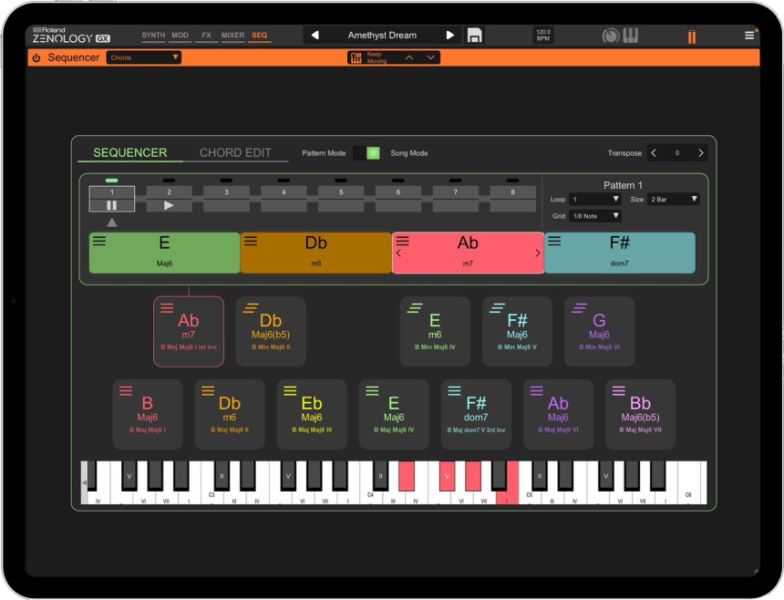Open menu on teal F# dom7 block

(554, 242)
